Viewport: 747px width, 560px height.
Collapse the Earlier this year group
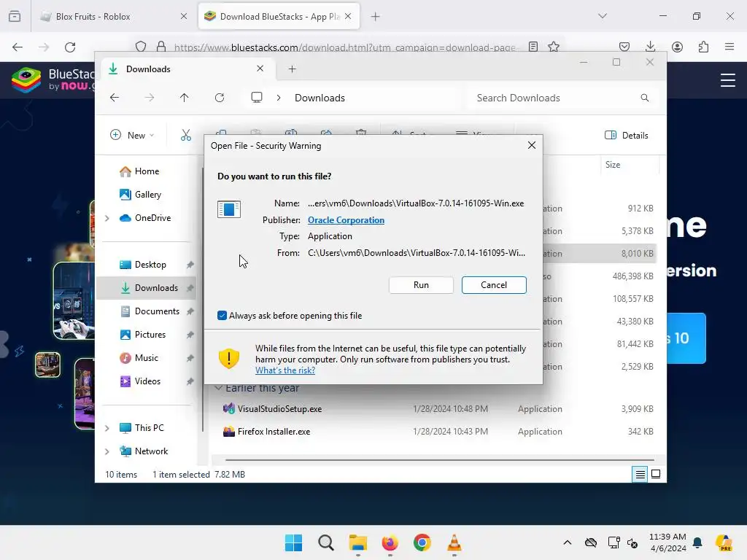(x=218, y=388)
